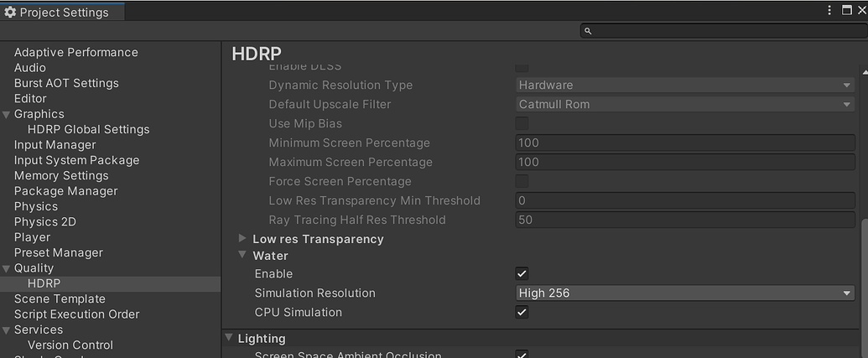Viewport: 868px width, 358px height.
Task: Collapse the Graphics category arrow
Action: (7, 114)
